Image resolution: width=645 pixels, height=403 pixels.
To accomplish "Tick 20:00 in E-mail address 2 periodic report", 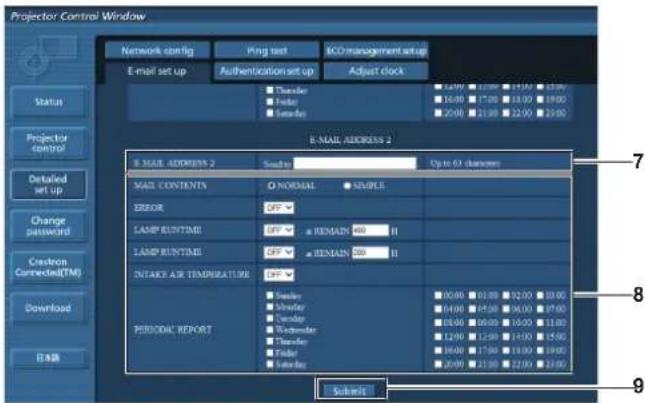I will pyautogui.click(x=439, y=364).
